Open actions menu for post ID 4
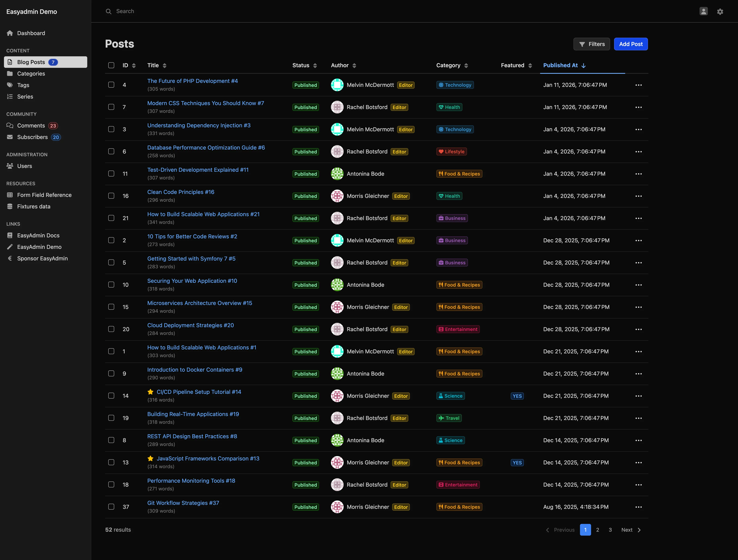This screenshot has width=738, height=560. [x=638, y=85]
